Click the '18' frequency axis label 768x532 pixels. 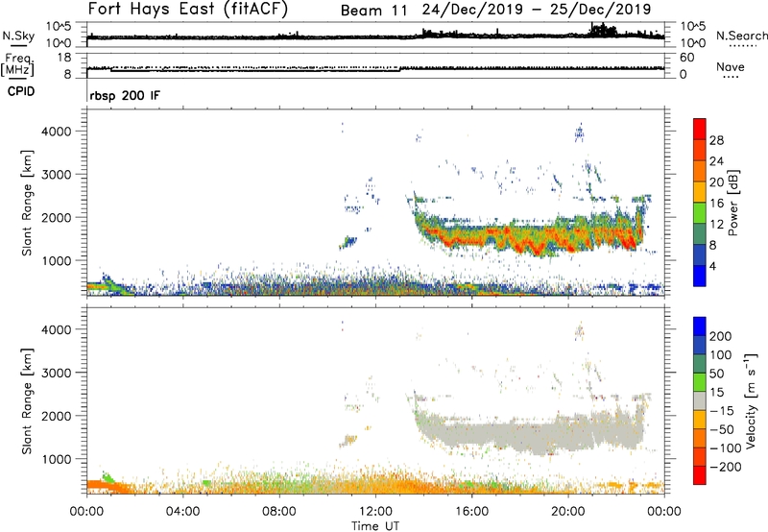64,58
